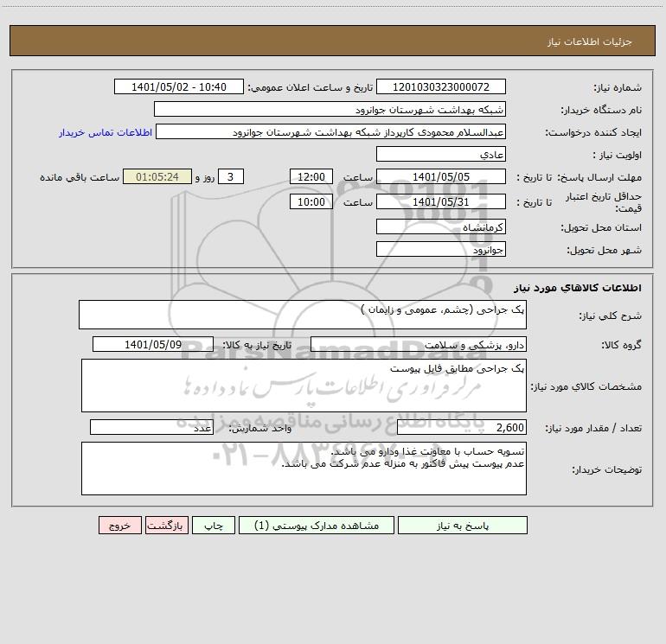Click label استان محل تحویل
This screenshot has height=644, width=666.
(x=601, y=228)
